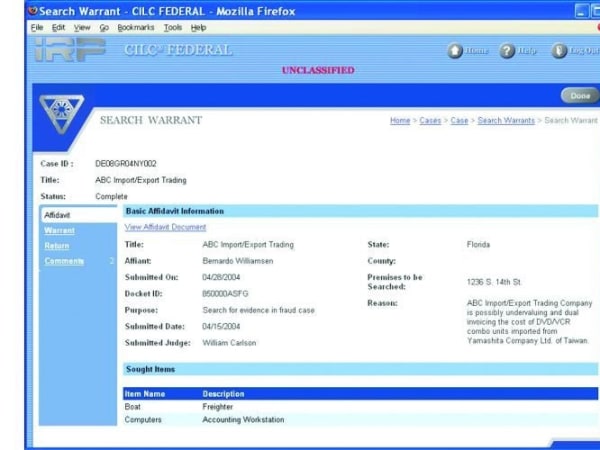Open the View Affidavit Document link

pyautogui.click(x=165, y=227)
